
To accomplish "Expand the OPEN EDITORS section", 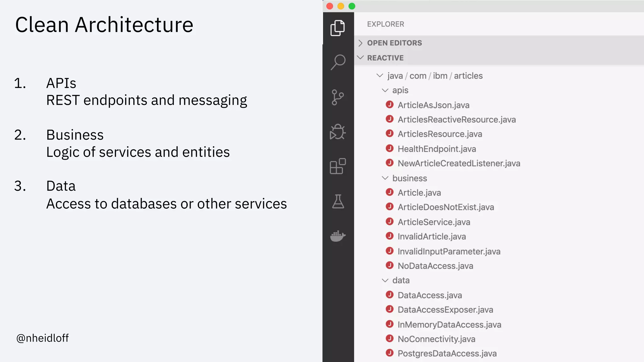I will (360, 43).
